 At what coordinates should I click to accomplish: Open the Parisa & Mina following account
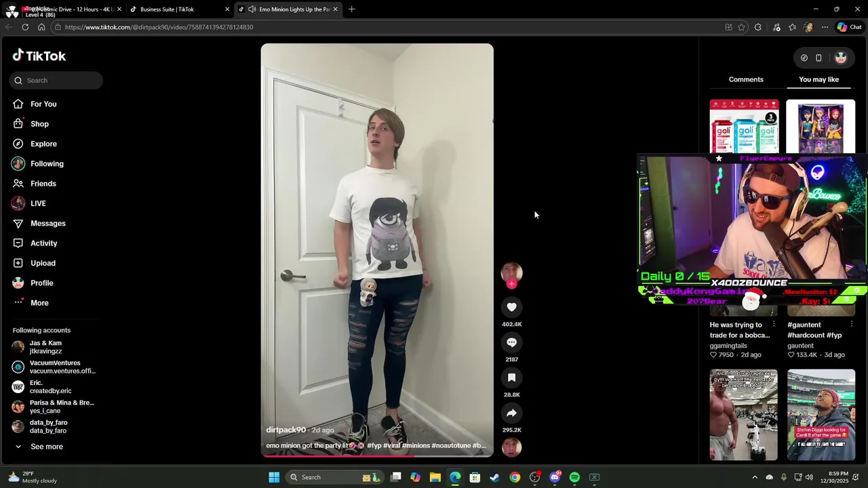54,407
